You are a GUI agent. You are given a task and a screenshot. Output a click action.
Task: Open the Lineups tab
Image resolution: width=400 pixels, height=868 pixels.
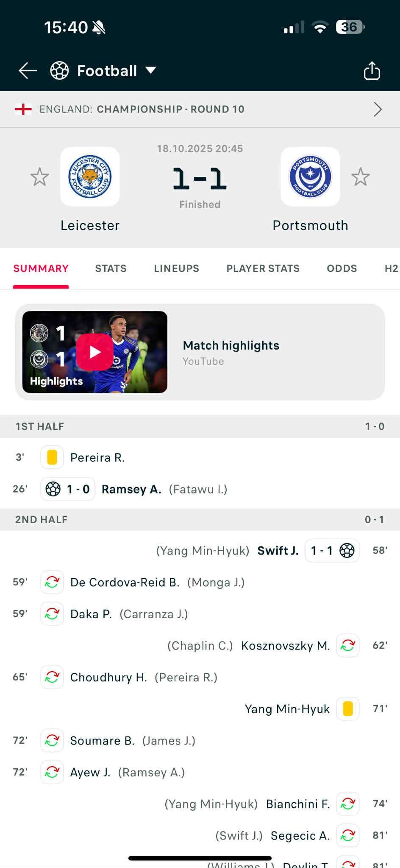click(x=176, y=269)
